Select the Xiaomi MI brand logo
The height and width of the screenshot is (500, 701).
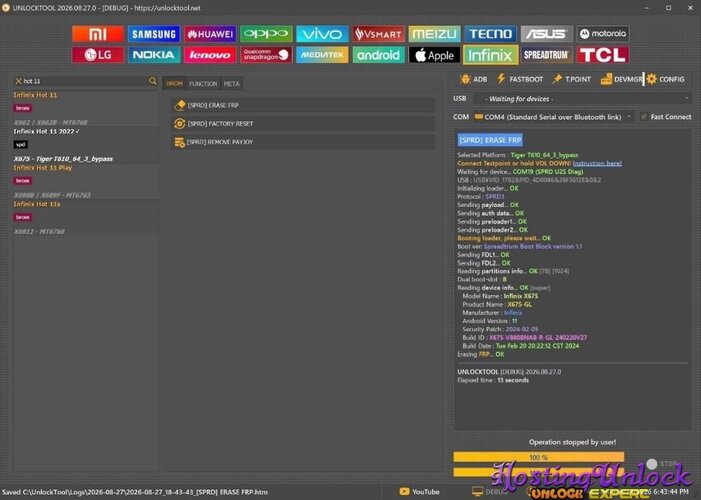click(97, 34)
